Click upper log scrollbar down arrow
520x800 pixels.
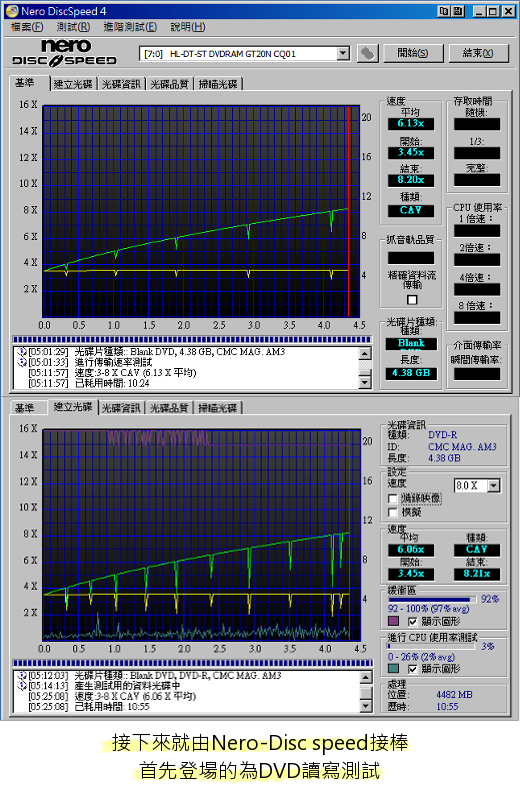pos(365,382)
